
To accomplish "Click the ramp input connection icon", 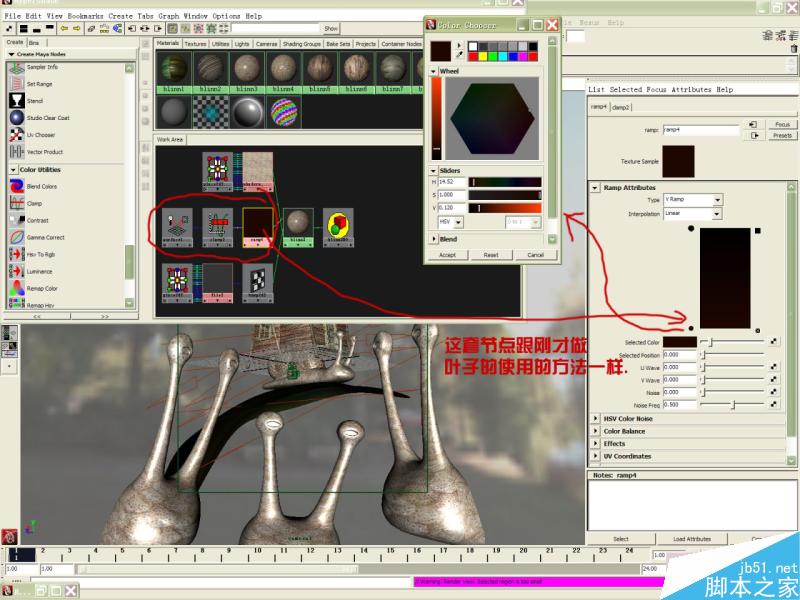I will (753, 124).
